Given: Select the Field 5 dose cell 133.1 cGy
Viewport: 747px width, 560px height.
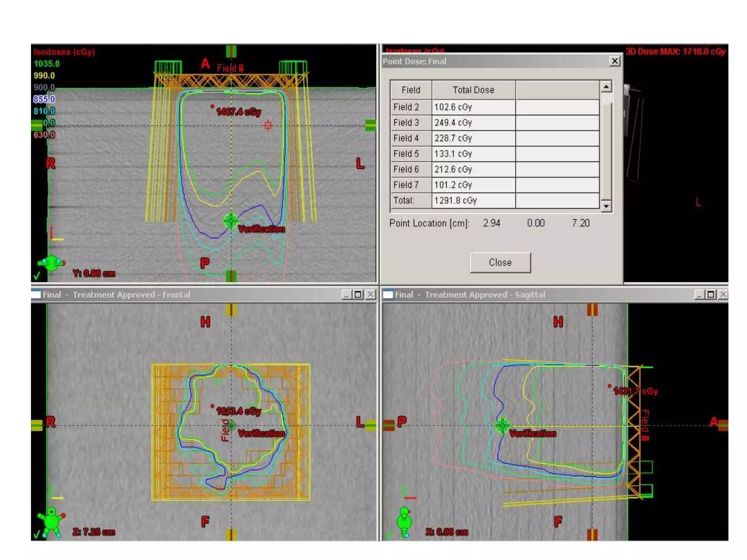Looking at the screenshot, I should (x=473, y=154).
